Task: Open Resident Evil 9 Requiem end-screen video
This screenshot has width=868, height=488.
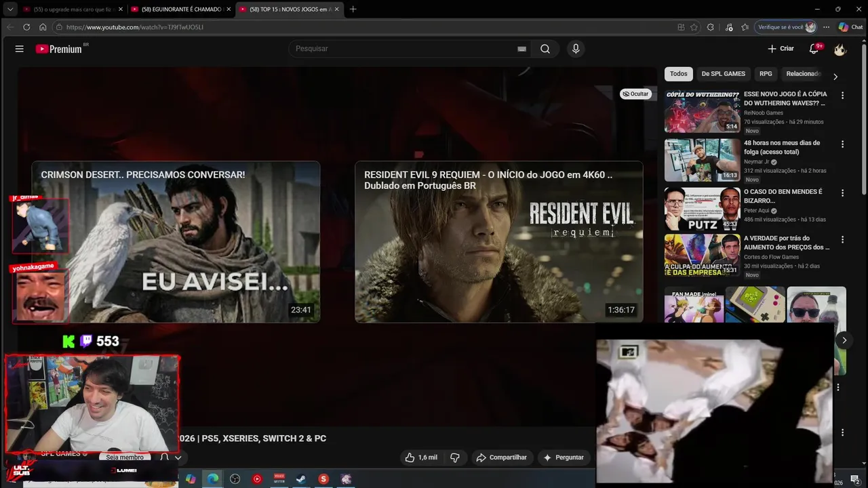Action: (x=498, y=242)
